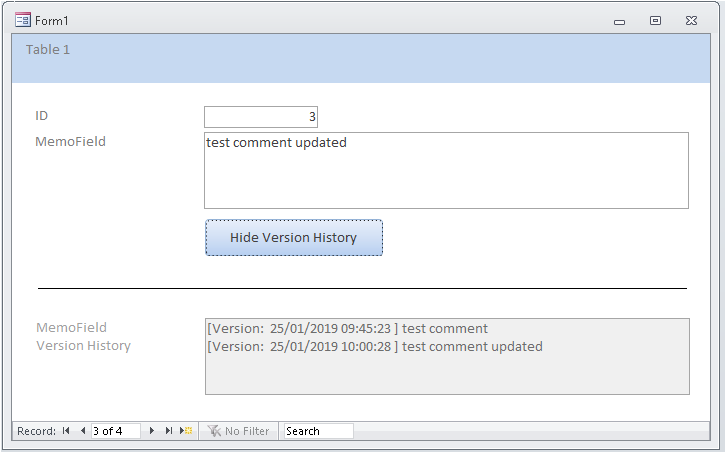Toggle the No Filter indicator
Image resolution: width=726 pixels, height=453 pixels.
(238, 431)
